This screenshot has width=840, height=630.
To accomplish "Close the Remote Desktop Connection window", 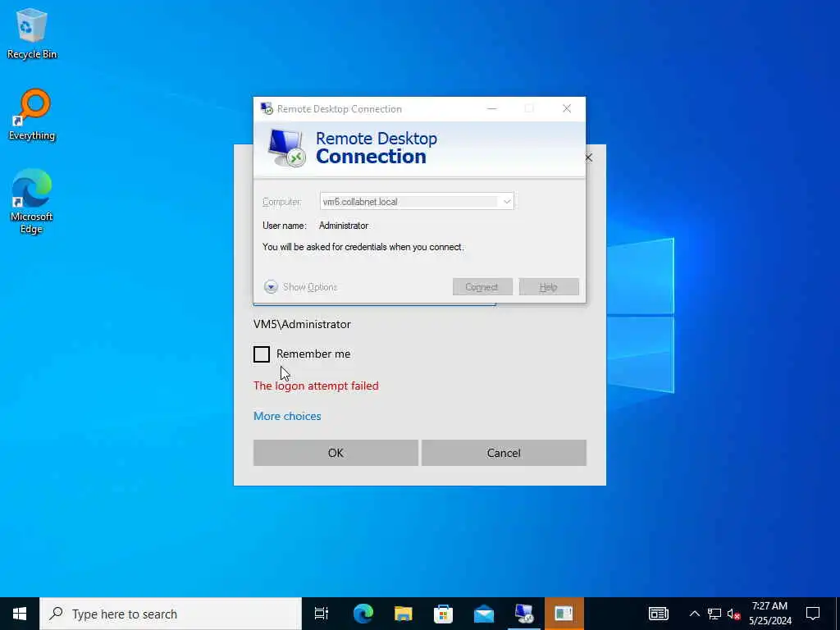I will tap(567, 109).
